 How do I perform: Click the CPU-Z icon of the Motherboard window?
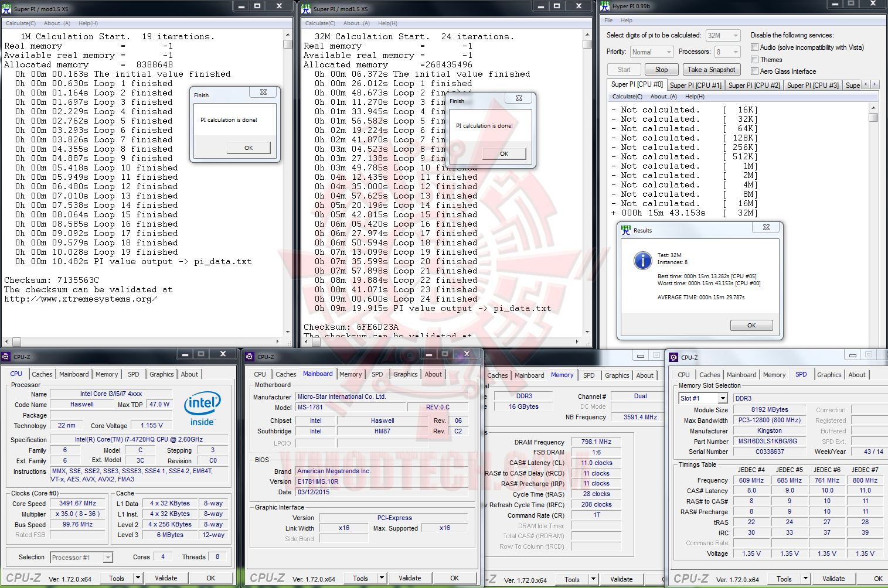[x=250, y=356]
